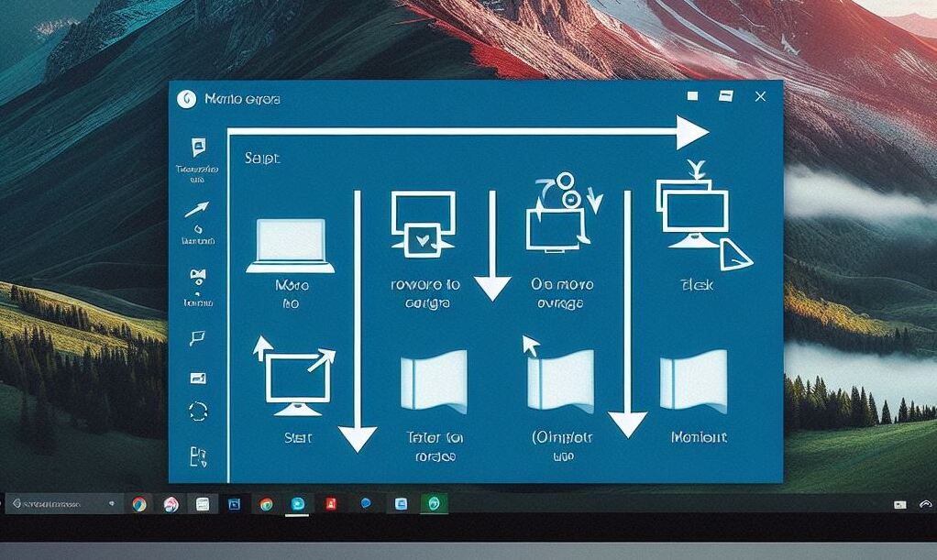The width and height of the screenshot is (937, 560).
Task: Click the document icon at the sidebar bottom
Action: pyautogui.click(x=197, y=455)
